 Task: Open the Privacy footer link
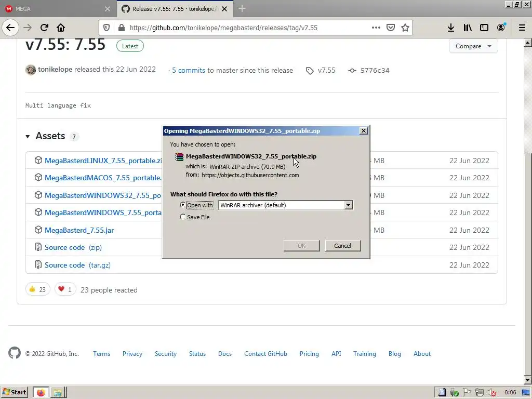click(132, 353)
